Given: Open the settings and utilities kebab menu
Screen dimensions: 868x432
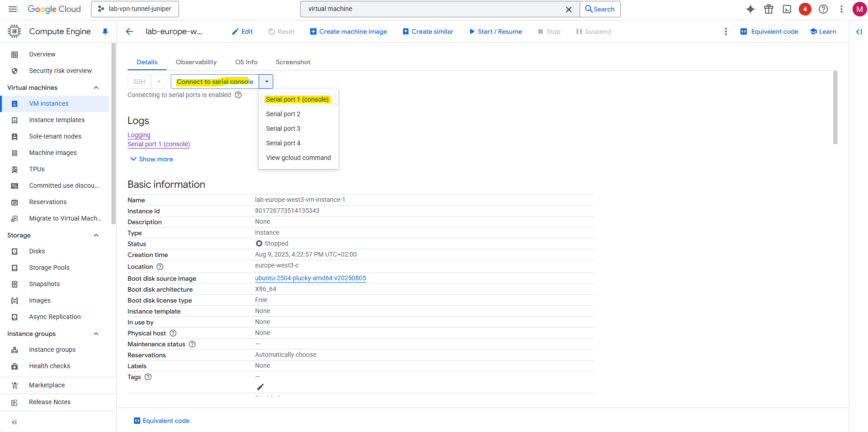Looking at the screenshot, I should 842,9.
